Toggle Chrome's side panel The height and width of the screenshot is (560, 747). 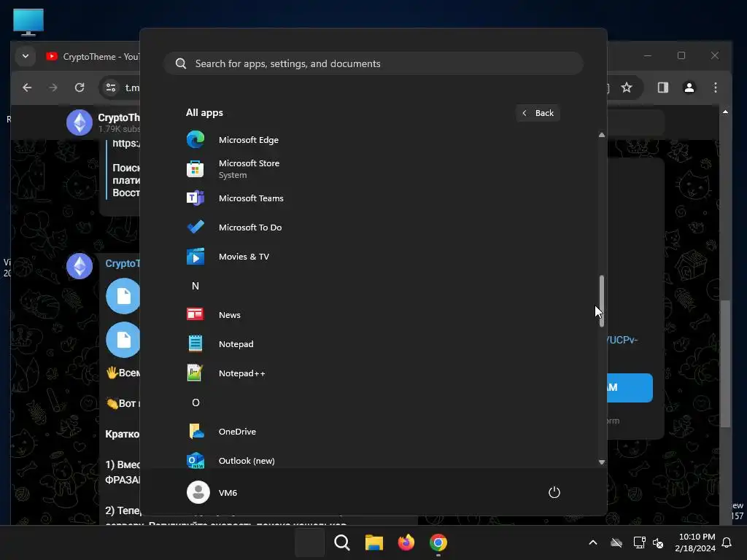point(662,87)
